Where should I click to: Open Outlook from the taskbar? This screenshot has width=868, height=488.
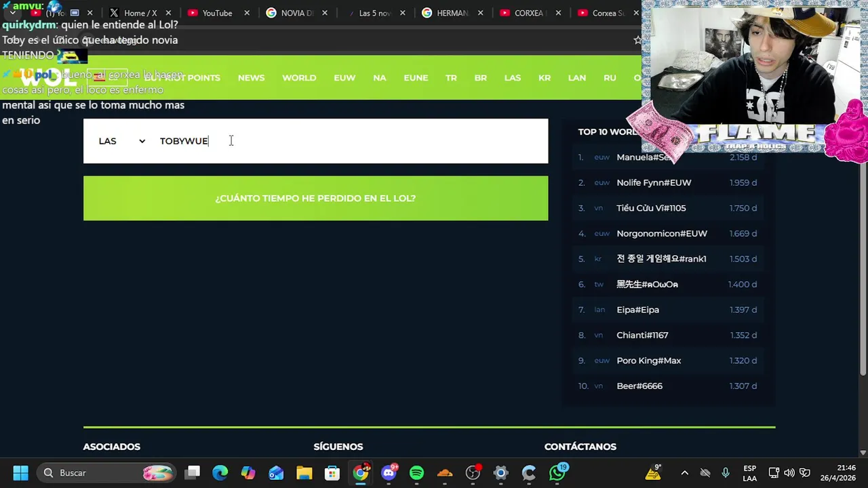[276, 472]
